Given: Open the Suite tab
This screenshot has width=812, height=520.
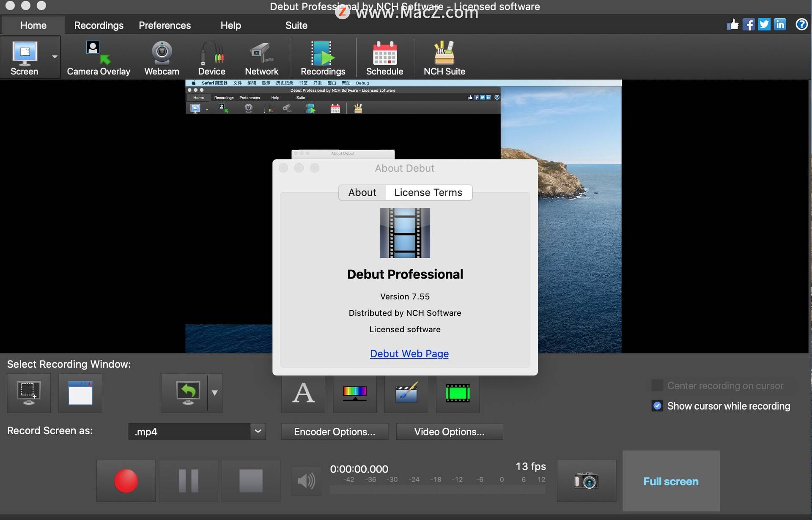Looking at the screenshot, I should coord(296,25).
